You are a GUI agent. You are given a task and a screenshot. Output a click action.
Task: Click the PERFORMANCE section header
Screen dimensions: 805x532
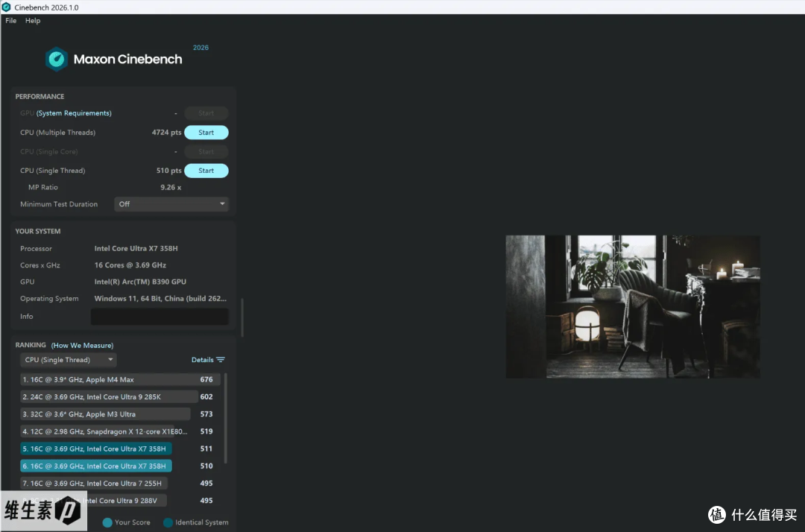pos(40,96)
